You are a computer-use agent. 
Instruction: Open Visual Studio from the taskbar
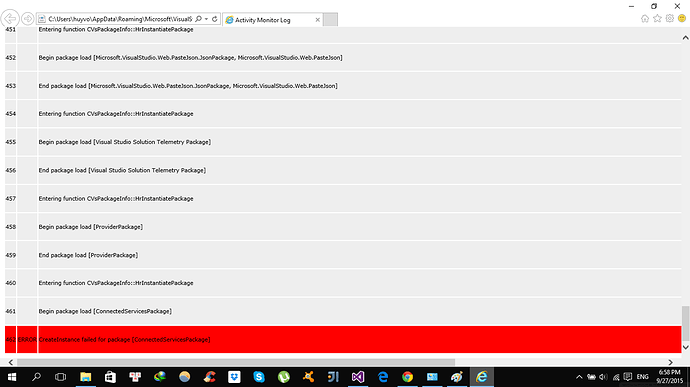tap(358, 377)
